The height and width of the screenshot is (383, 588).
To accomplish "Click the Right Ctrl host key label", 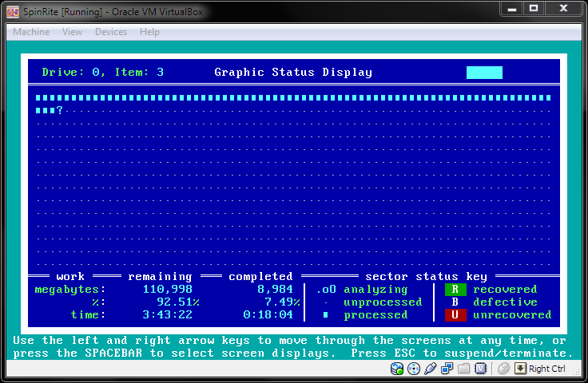I will pos(547,369).
